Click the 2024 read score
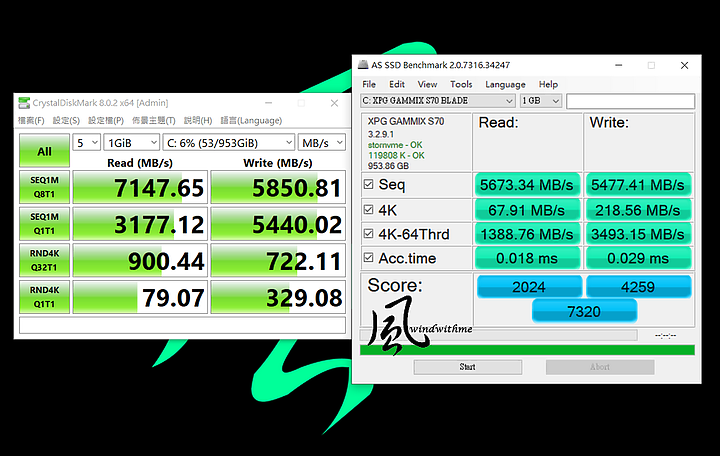The image size is (720, 456). coord(529,287)
